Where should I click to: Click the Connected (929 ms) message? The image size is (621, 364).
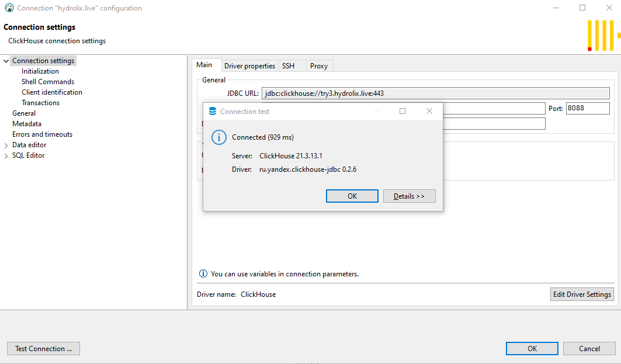[x=263, y=137]
